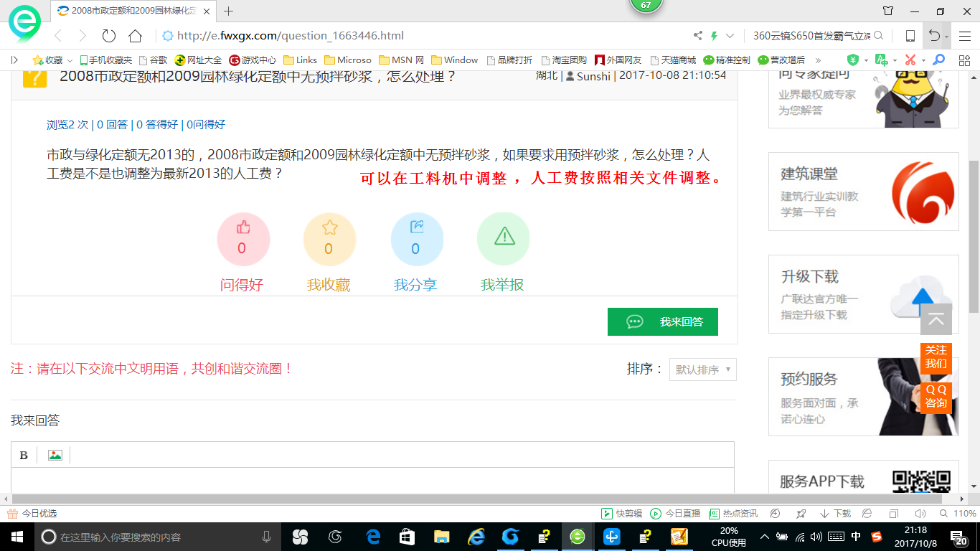Open the Links bookmark folder

click(x=301, y=60)
